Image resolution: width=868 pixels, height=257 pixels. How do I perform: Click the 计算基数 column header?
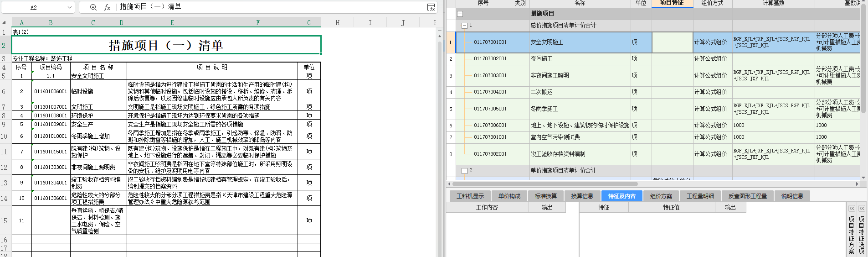tap(773, 3)
